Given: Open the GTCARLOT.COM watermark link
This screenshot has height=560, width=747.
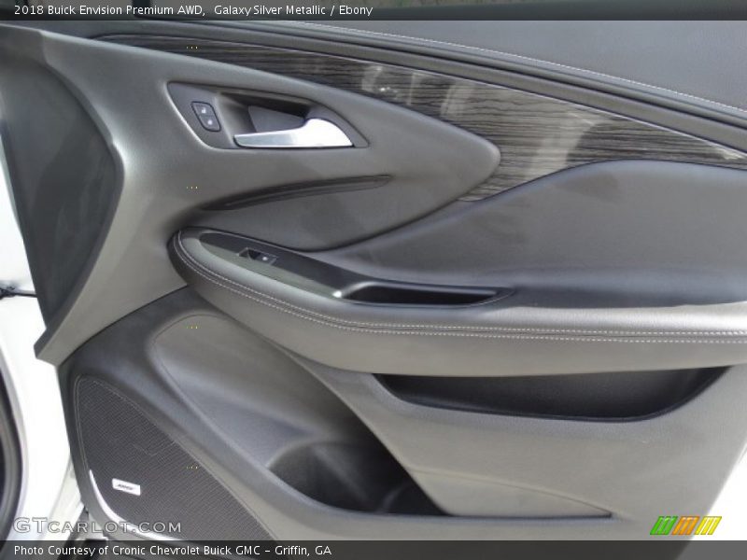Looking at the screenshot, I should (97, 525).
